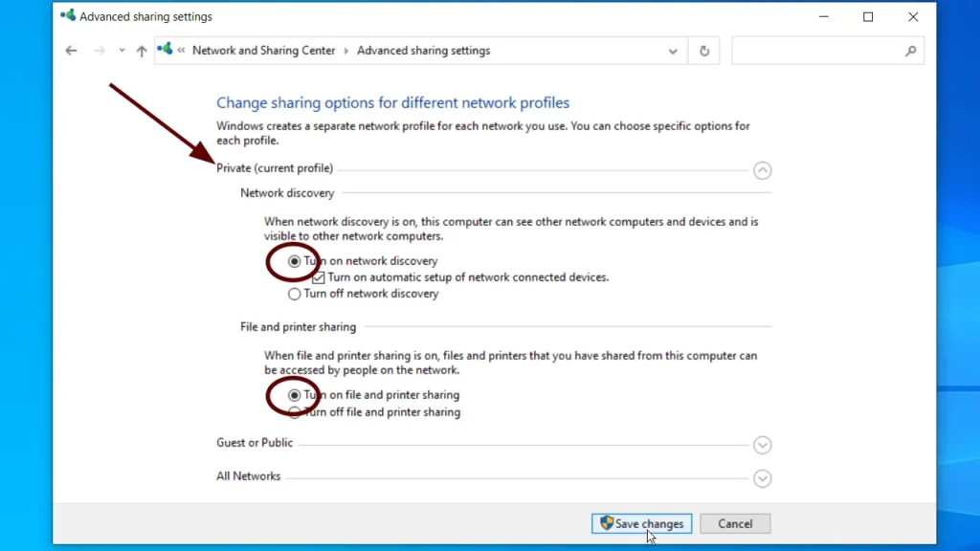Open the Recent locations dropdown arrow
This screenshot has width=980, height=551.
tap(122, 51)
